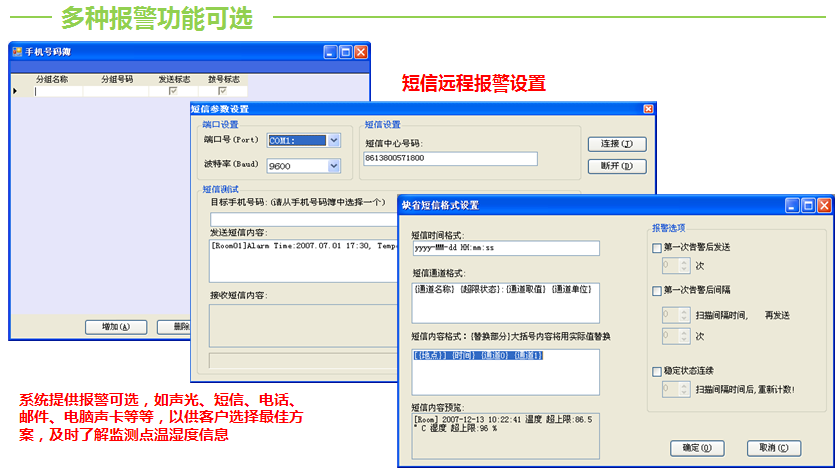Click the 接收短信内容 text area

pos(304,326)
